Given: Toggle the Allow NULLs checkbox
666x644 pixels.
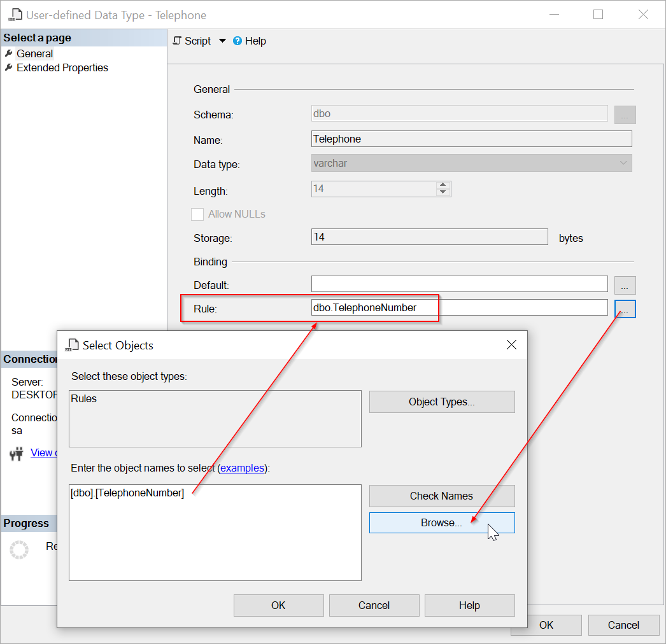Looking at the screenshot, I should point(197,214).
